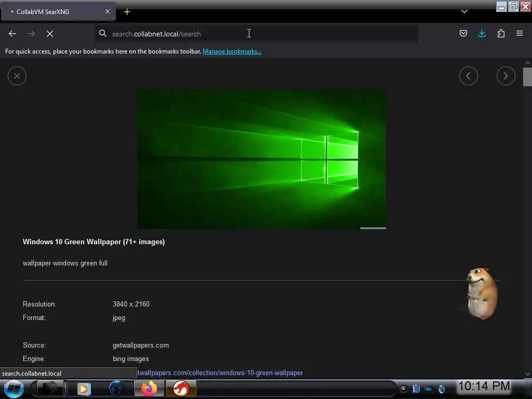Click the text wallpaper windows green full
This screenshot has width=532, height=399.
[x=65, y=263]
